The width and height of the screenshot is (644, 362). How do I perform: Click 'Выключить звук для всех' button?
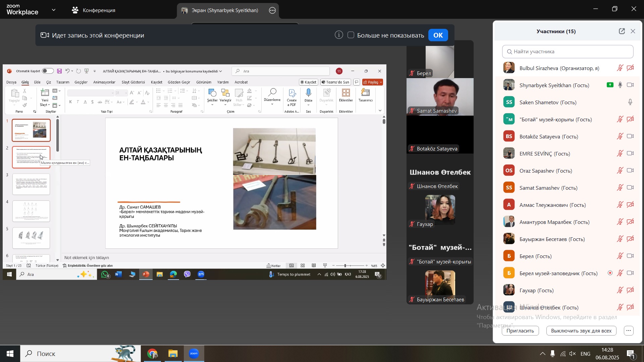point(581,331)
